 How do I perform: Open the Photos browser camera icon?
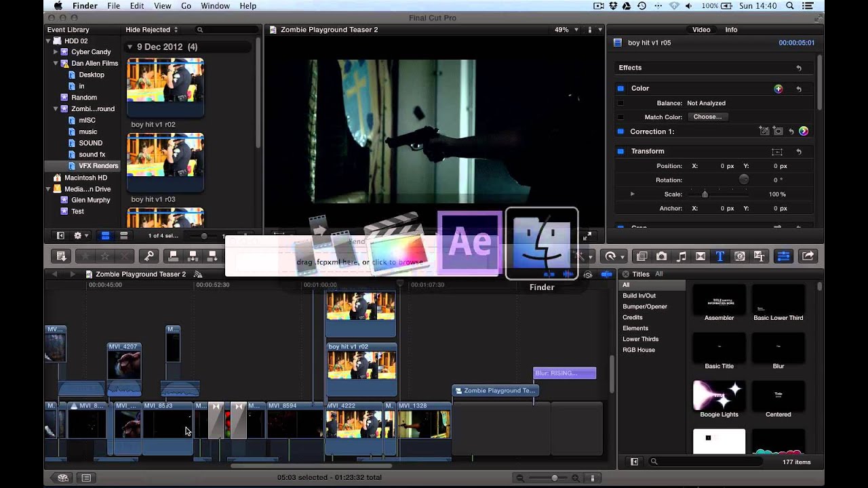661,256
